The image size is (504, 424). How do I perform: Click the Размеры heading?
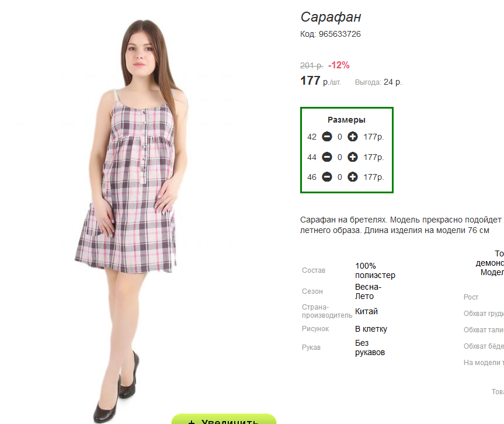[x=346, y=120]
